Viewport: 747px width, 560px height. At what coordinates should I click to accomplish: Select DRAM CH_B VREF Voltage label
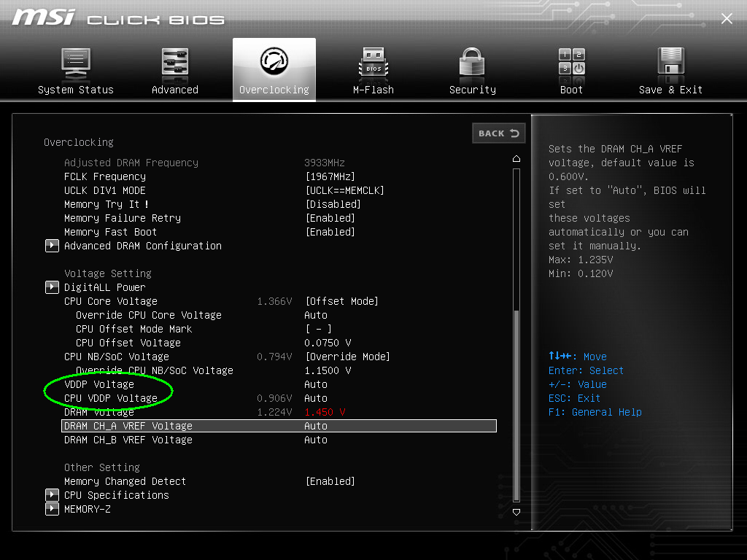coord(128,440)
